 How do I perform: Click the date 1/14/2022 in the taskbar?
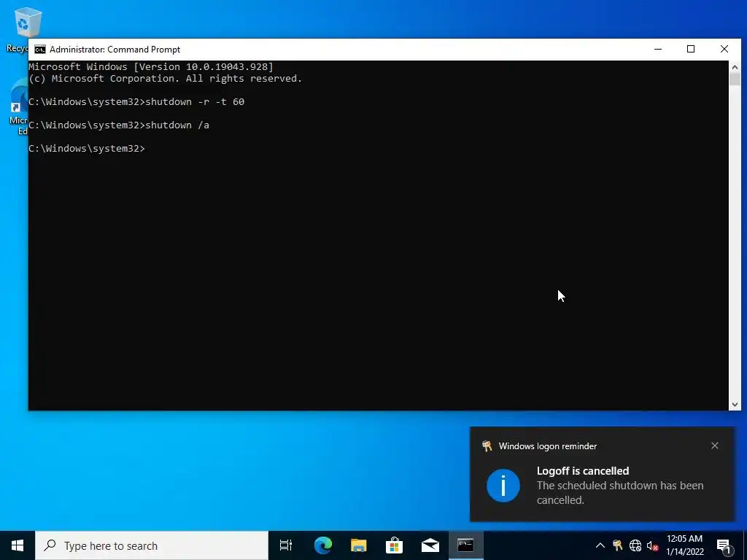click(x=684, y=553)
